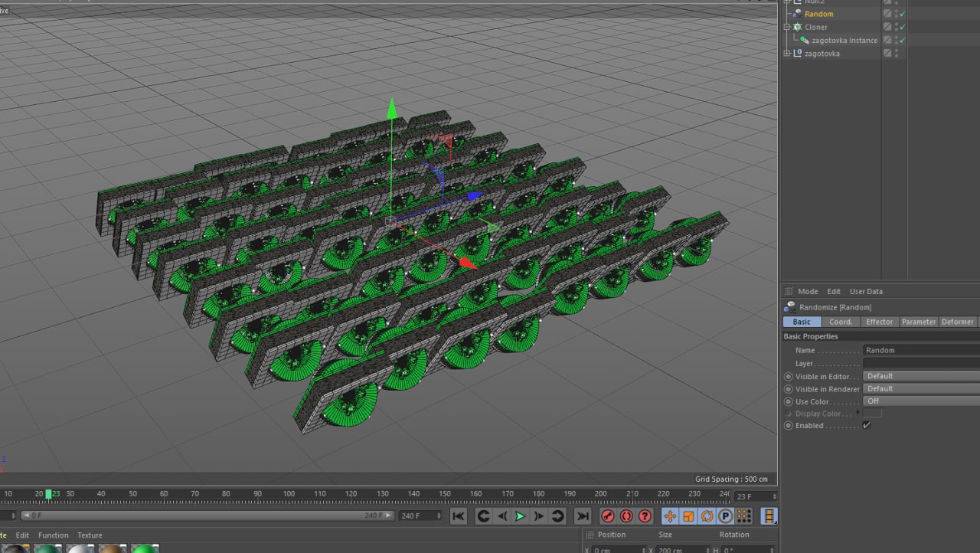Open Use Color dropdown

(x=921, y=401)
